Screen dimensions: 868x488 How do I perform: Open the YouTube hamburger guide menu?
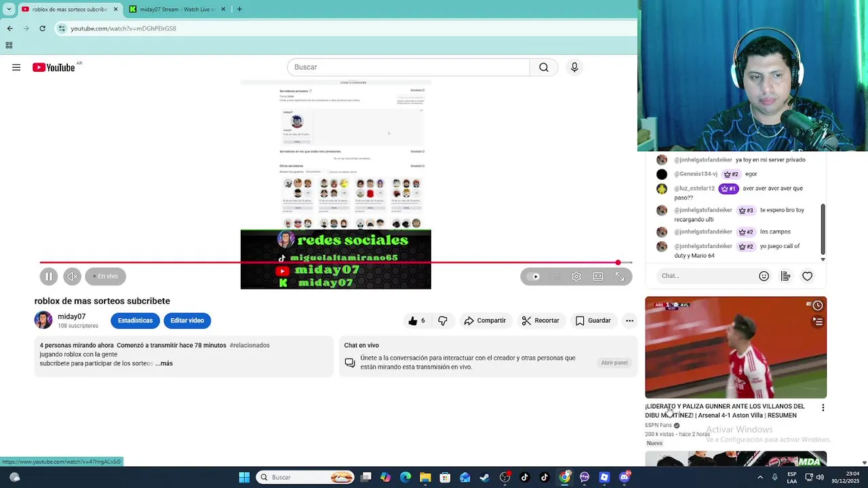(x=16, y=67)
